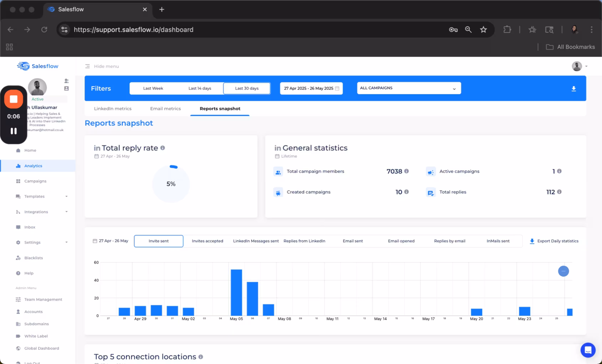Show Replies by email chart data
Viewport: 602px width, 364px height.
click(450, 241)
